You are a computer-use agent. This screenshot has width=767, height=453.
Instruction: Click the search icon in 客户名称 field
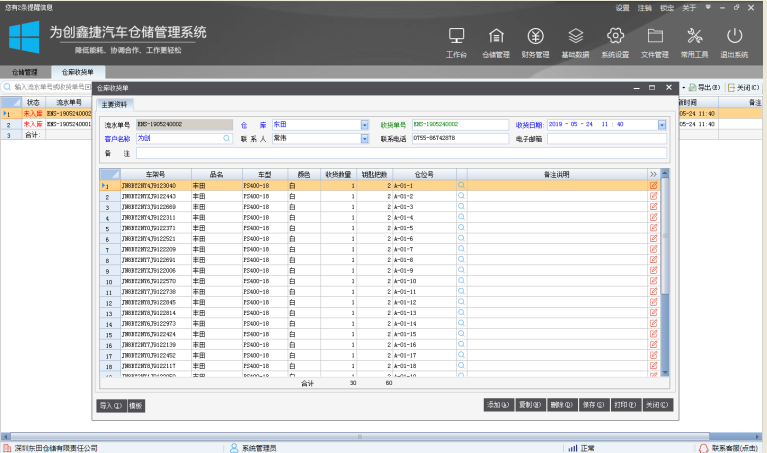[x=226, y=138]
